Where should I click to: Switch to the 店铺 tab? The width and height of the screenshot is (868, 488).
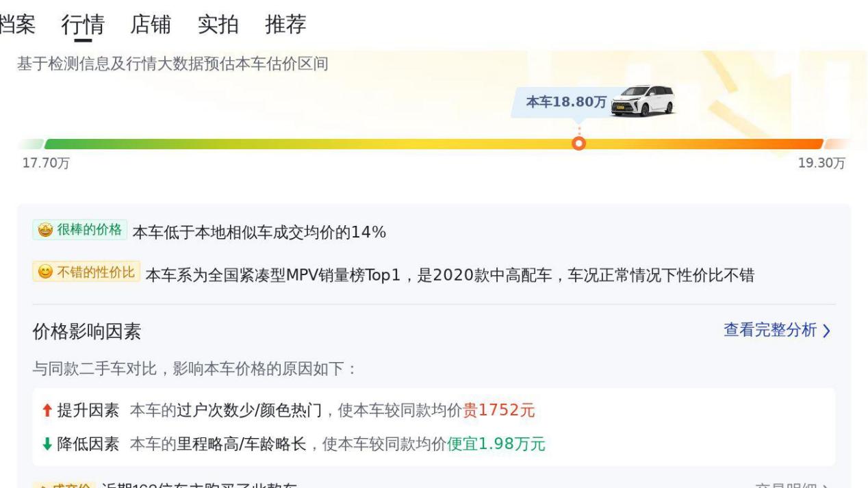click(x=150, y=25)
